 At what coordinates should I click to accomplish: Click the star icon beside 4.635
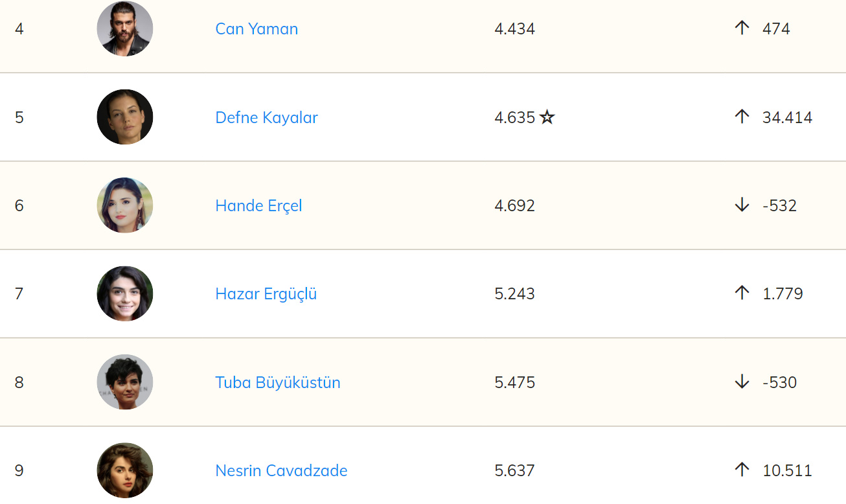click(547, 117)
